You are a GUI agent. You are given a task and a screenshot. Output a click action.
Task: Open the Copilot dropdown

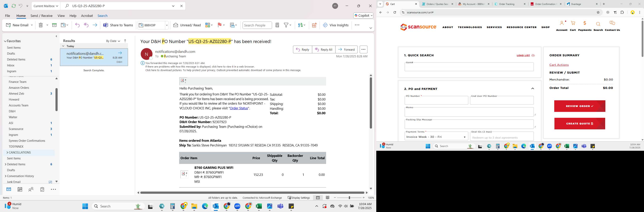click(x=363, y=16)
